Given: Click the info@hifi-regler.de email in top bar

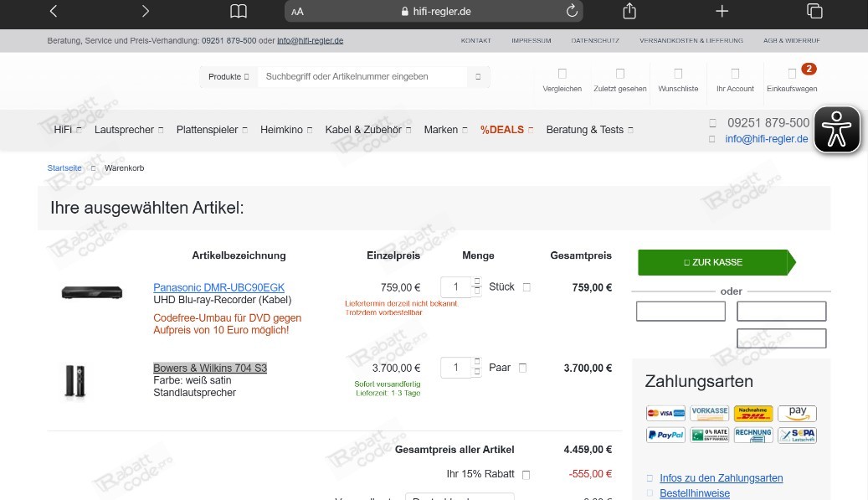Looking at the screenshot, I should click(310, 40).
